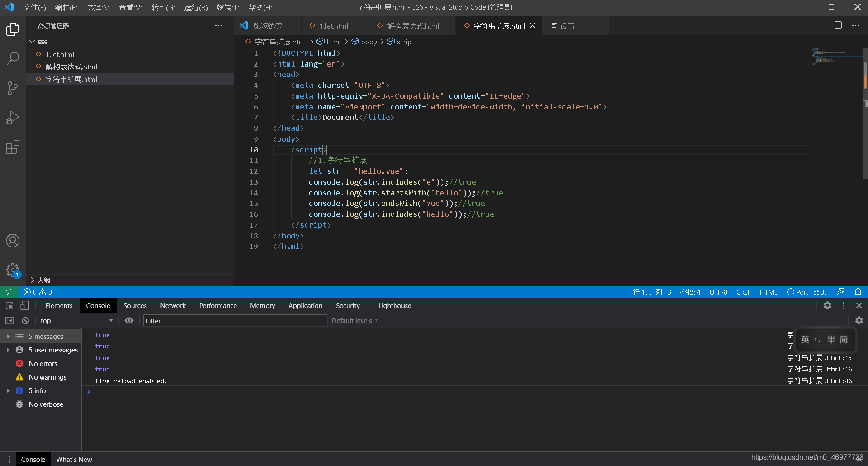Click the console Filter input field
This screenshot has height=466, width=868.
(235, 320)
